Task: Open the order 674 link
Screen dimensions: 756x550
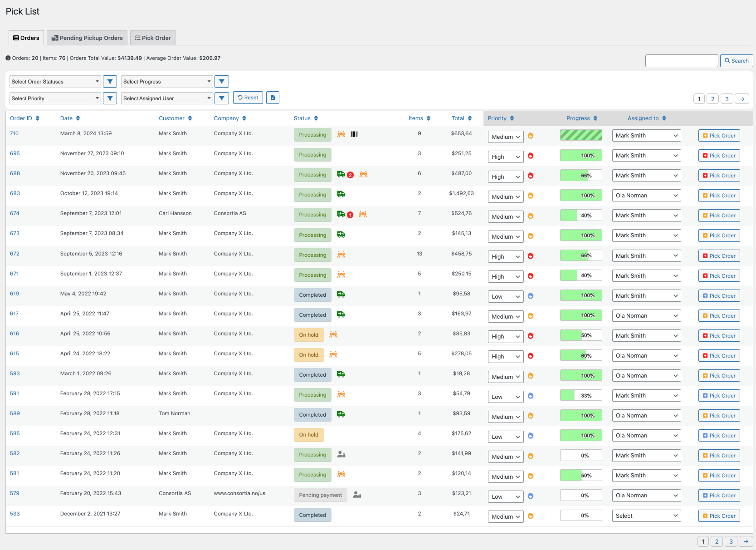Action: click(x=15, y=213)
